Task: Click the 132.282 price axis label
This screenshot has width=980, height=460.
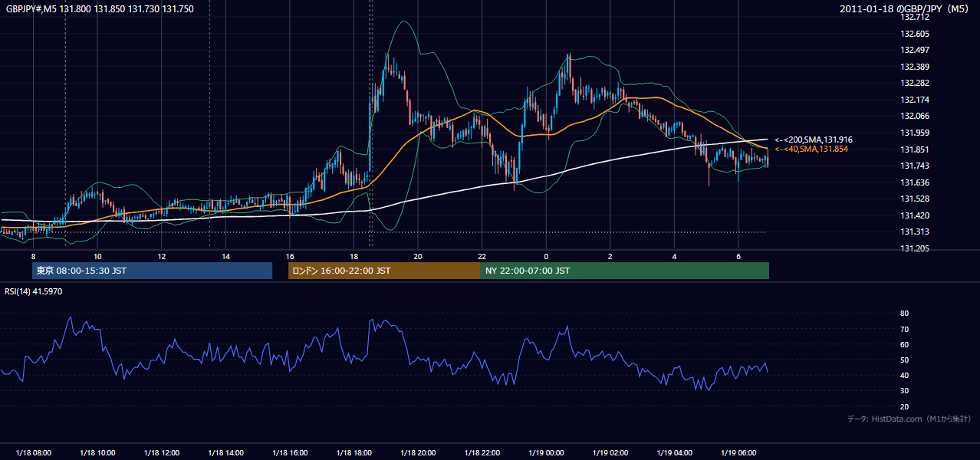Action: click(x=916, y=83)
